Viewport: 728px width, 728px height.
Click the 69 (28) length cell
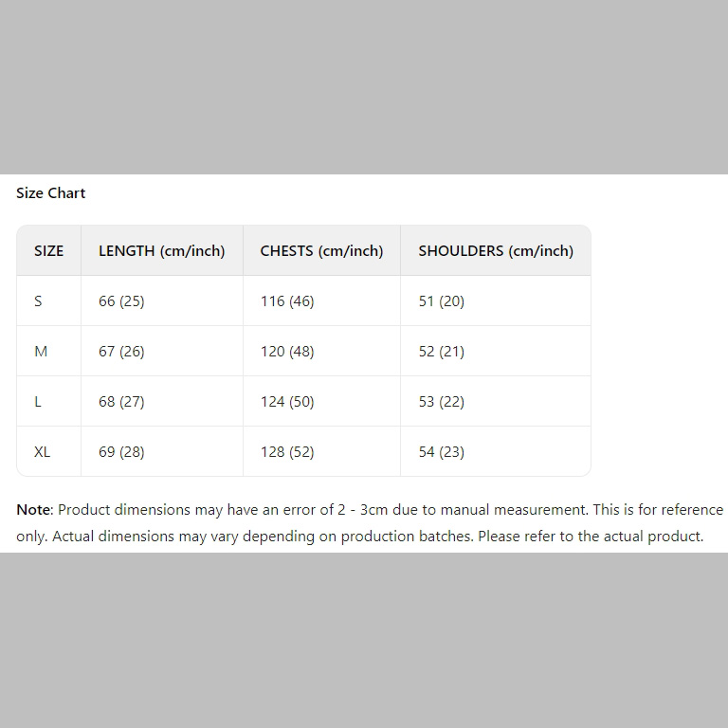point(121,452)
